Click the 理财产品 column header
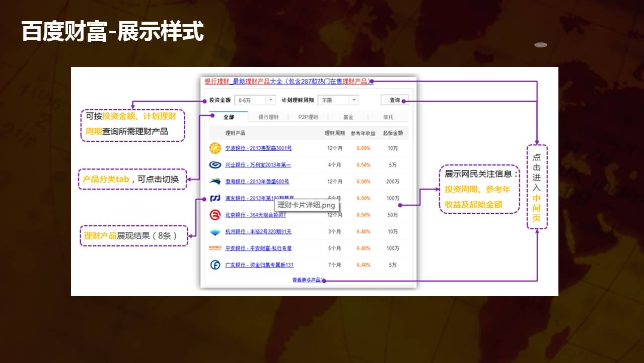 point(236,133)
